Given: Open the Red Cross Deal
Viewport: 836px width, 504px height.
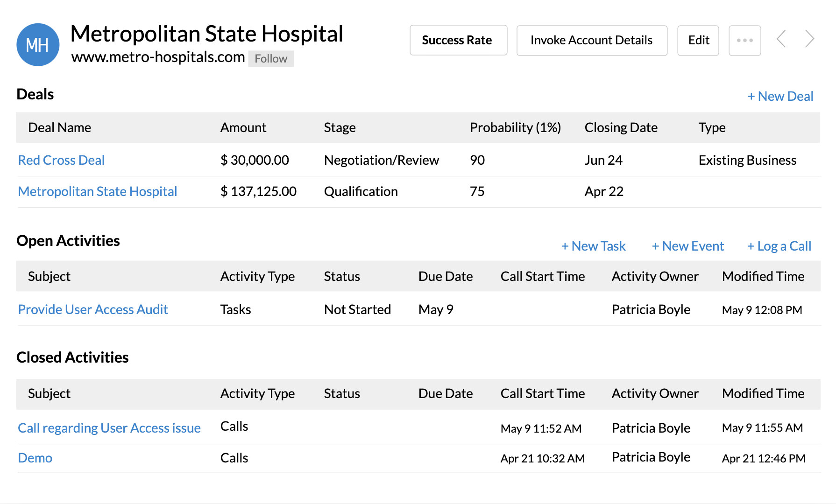Looking at the screenshot, I should click(x=61, y=160).
